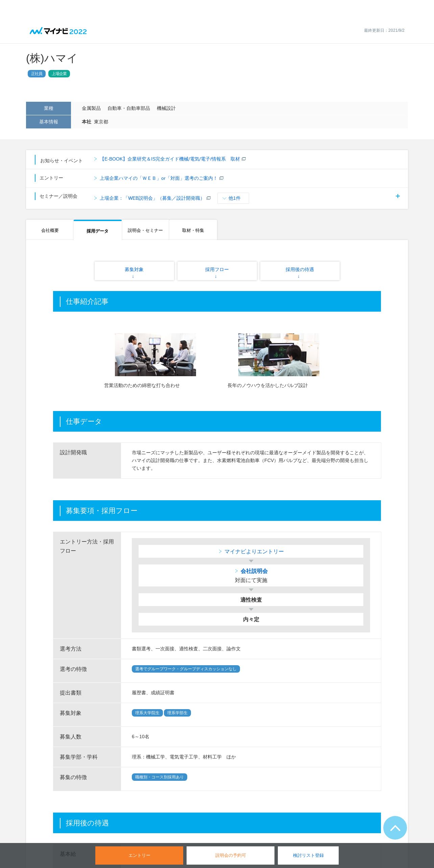Click the 理系学部生 tag
This screenshot has height=868, width=434.
177,713
